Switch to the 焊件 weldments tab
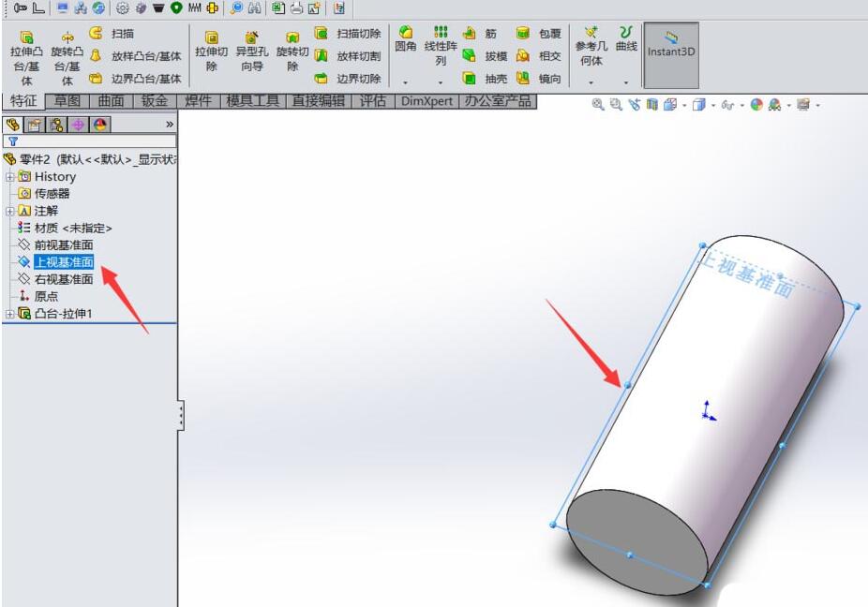 point(198,101)
